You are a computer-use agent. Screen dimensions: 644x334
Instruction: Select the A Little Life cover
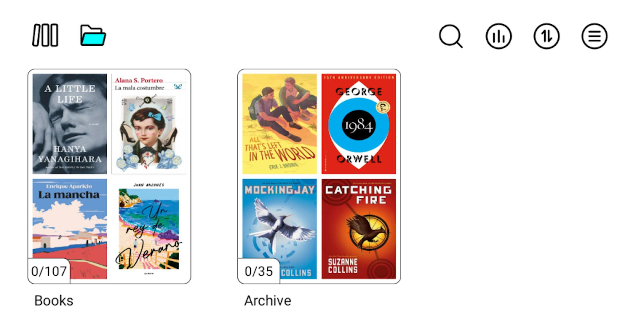(70, 124)
